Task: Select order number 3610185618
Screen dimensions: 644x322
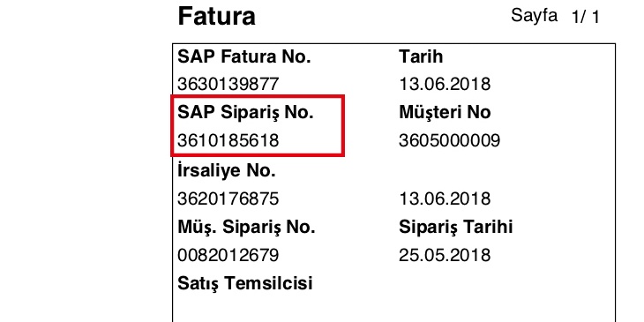Action: 228,141
